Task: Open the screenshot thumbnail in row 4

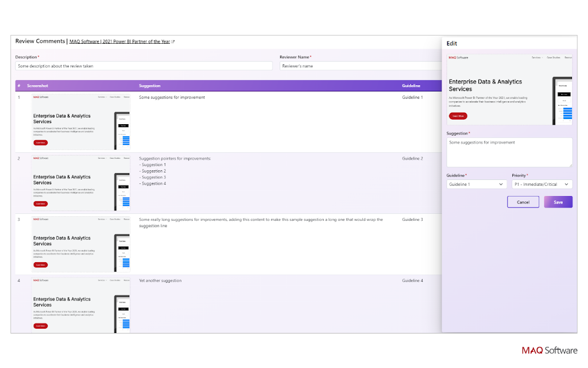Action: [x=80, y=305]
